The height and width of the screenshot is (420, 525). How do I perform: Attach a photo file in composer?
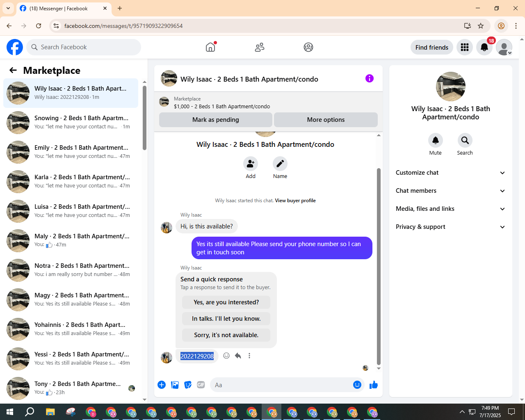[x=175, y=385]
